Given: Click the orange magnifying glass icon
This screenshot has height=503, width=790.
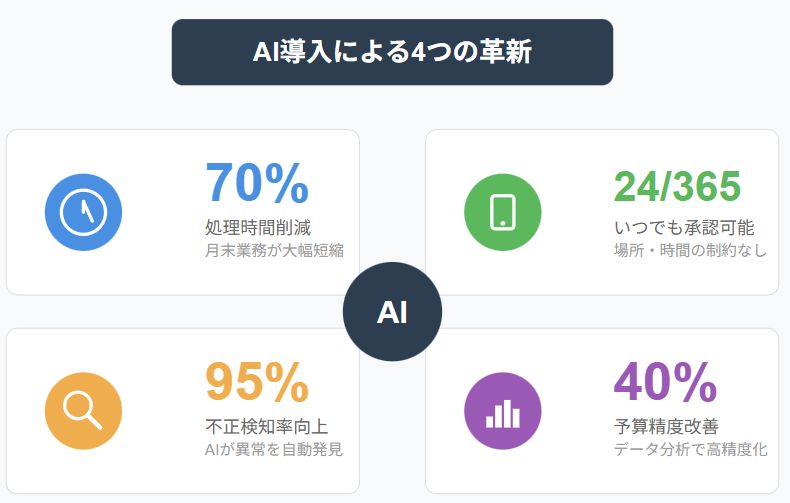Looking at the screenshot, I should click(83, 411).
